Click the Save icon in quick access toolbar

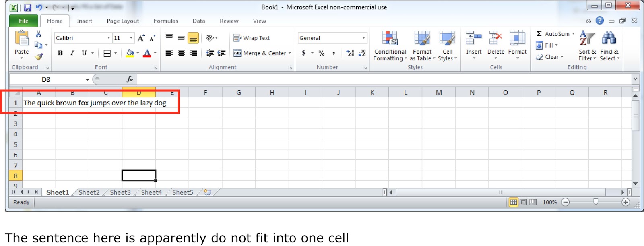point(27,8)
